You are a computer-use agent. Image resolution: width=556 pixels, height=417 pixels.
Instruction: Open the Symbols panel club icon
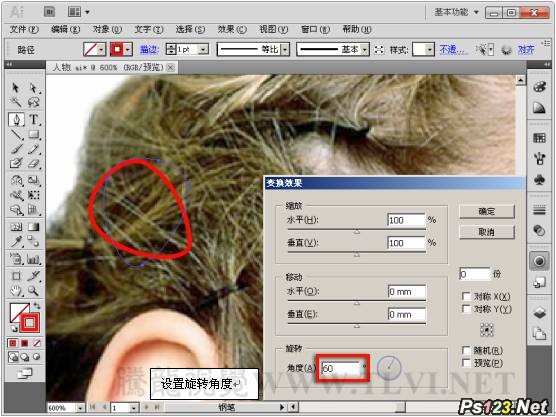[539, 180]
